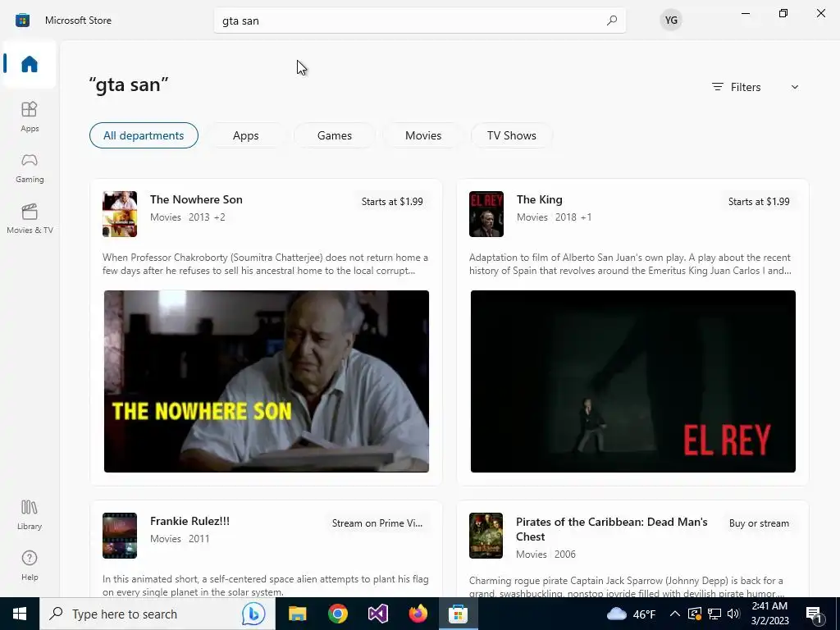Click Frankie Rulez description about space alien
840x630 pixels.
coord(265,585)
